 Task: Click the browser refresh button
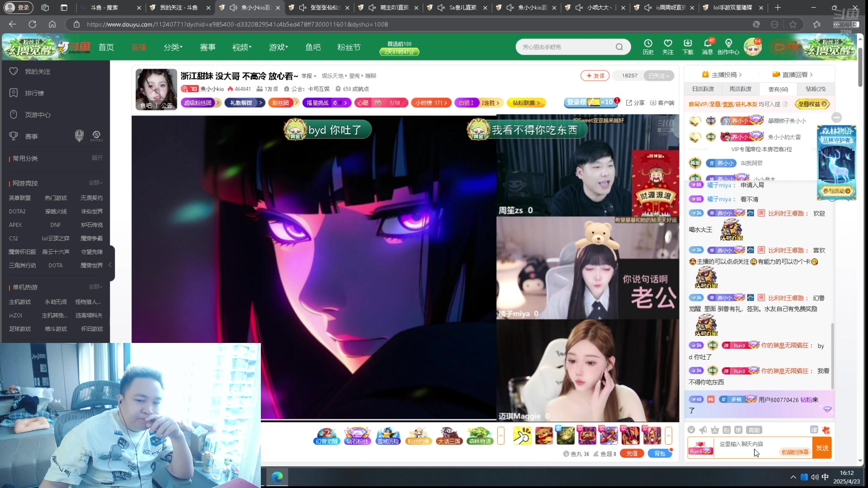coord(33,24)
